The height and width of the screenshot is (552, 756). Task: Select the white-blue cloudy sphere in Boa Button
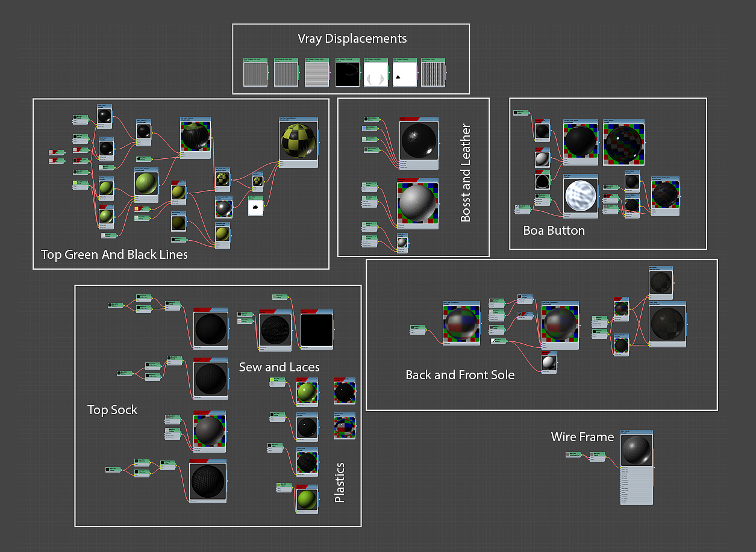581,196
